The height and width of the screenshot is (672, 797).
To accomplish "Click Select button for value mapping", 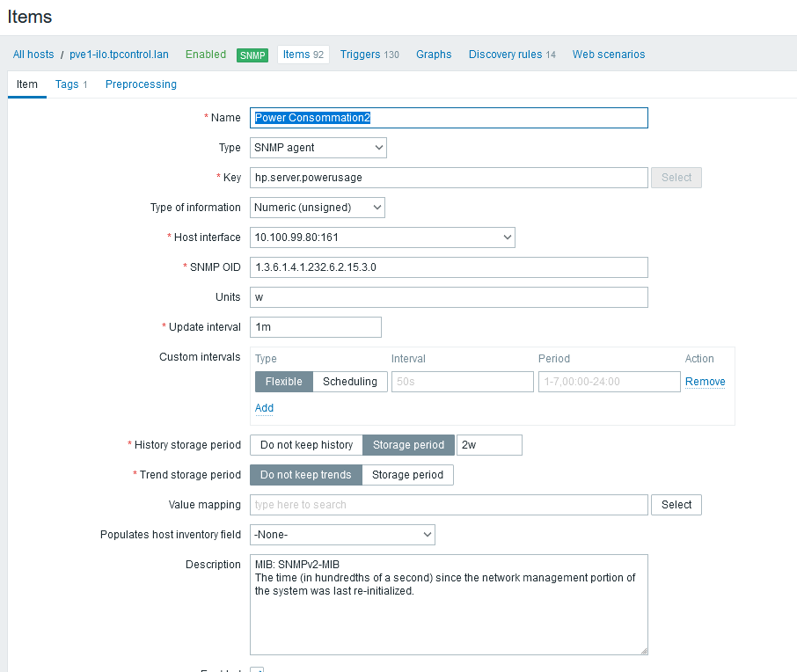I will pyautogui.click(x=676, y=505).
